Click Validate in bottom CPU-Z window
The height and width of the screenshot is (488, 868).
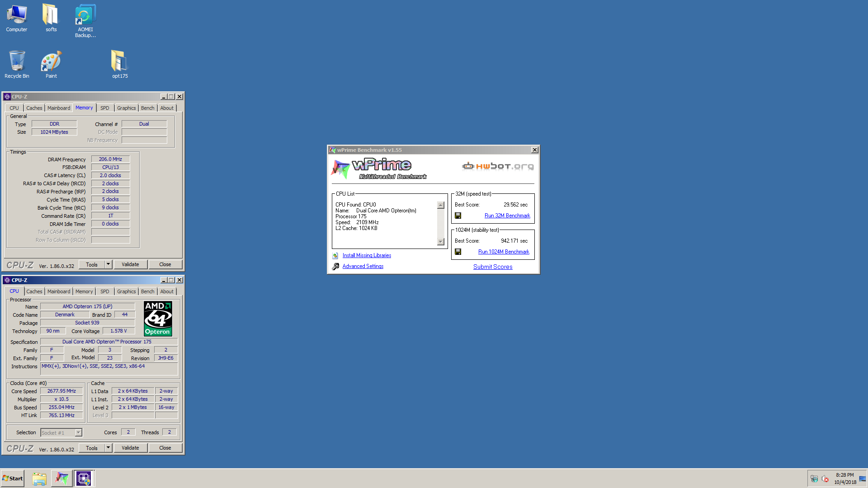click(x=130, y=448)
